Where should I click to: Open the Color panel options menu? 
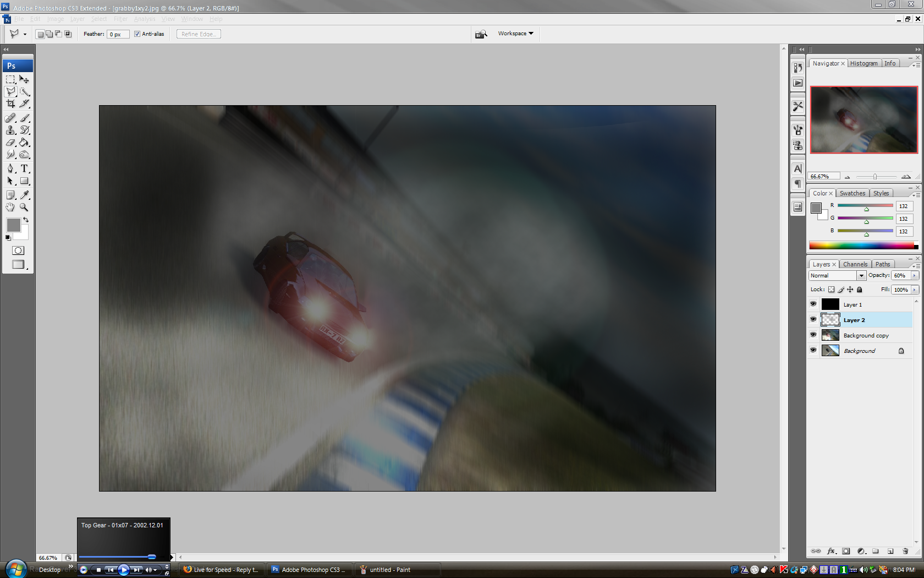[916, 194]
